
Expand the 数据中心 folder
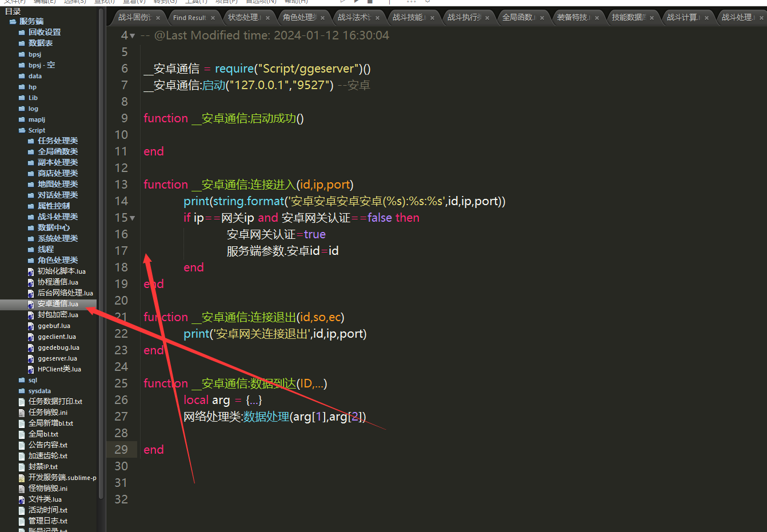(31, 228)
